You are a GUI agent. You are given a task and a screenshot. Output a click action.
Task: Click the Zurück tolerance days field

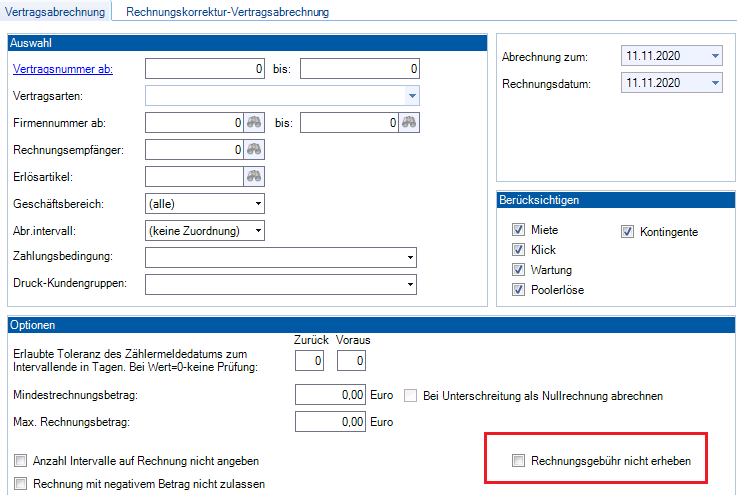(310, 360)
